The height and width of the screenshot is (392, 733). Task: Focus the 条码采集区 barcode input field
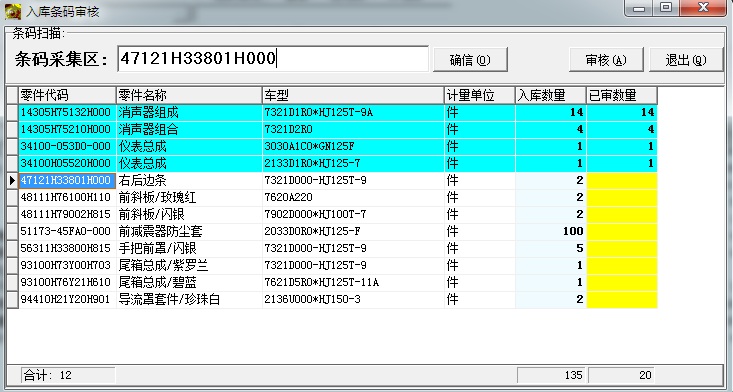(x=273, y=58)
